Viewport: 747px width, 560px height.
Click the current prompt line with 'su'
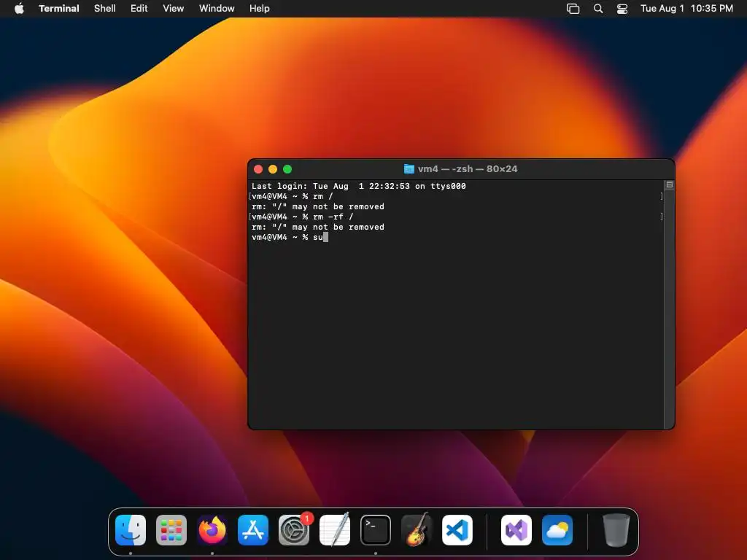click(x=290, y=237)
